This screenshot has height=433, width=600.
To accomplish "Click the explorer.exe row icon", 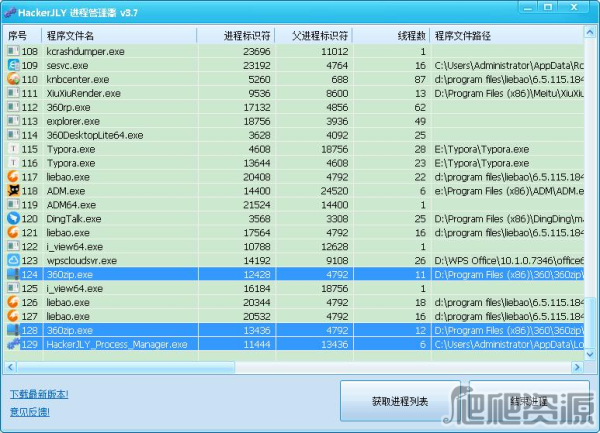I will coord(13,121).
